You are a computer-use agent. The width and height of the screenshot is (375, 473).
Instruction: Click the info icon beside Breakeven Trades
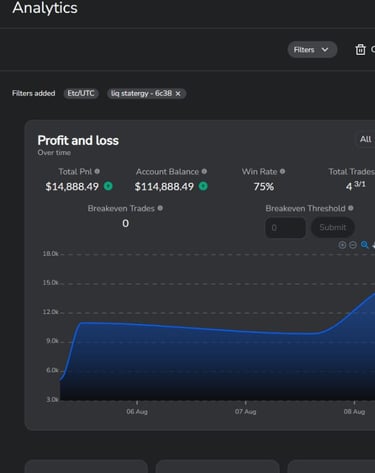(x=160, y=208)
